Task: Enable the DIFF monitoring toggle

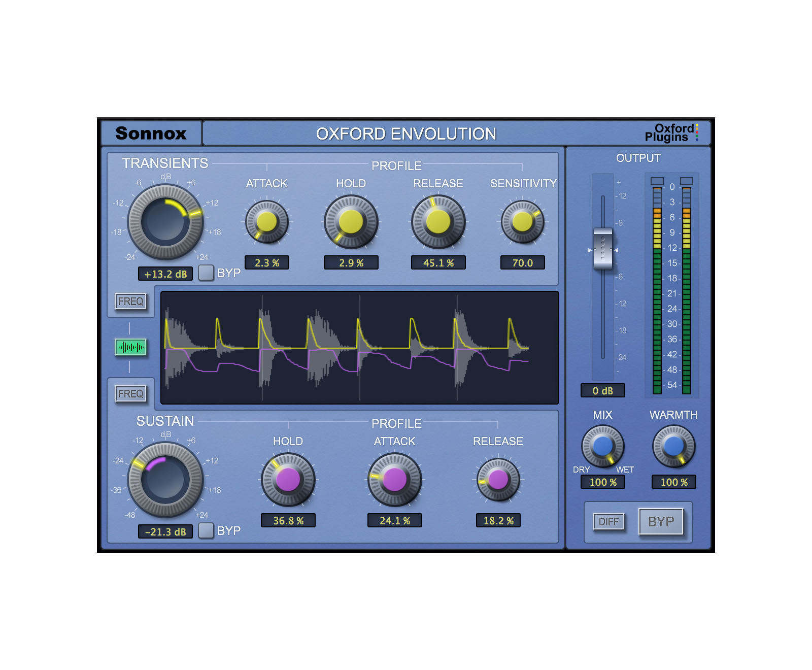Action: click(x=608, y=522)
